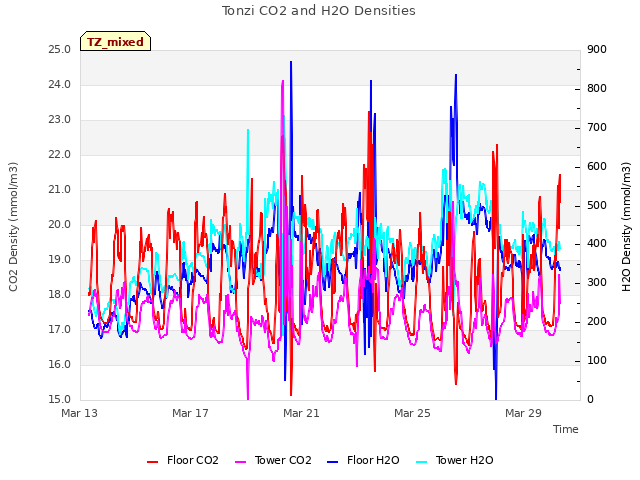Click the 21.0 left axis value
640x480 pixels.
(60, 189)
